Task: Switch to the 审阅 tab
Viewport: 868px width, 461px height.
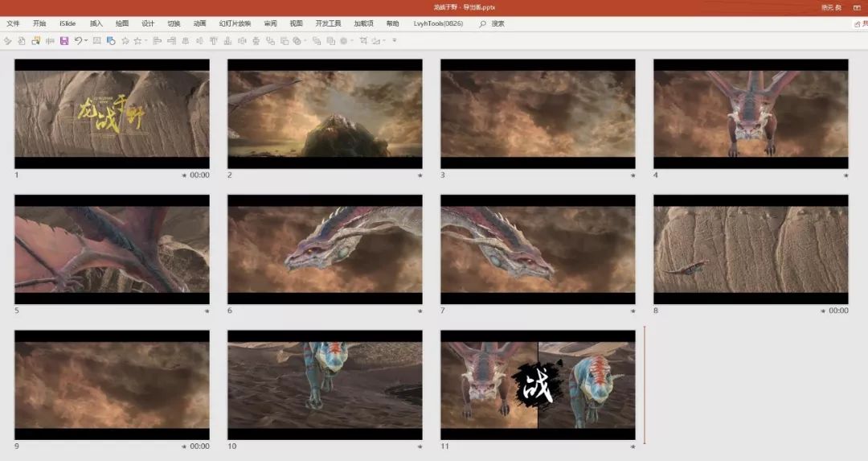Action: 270,24
